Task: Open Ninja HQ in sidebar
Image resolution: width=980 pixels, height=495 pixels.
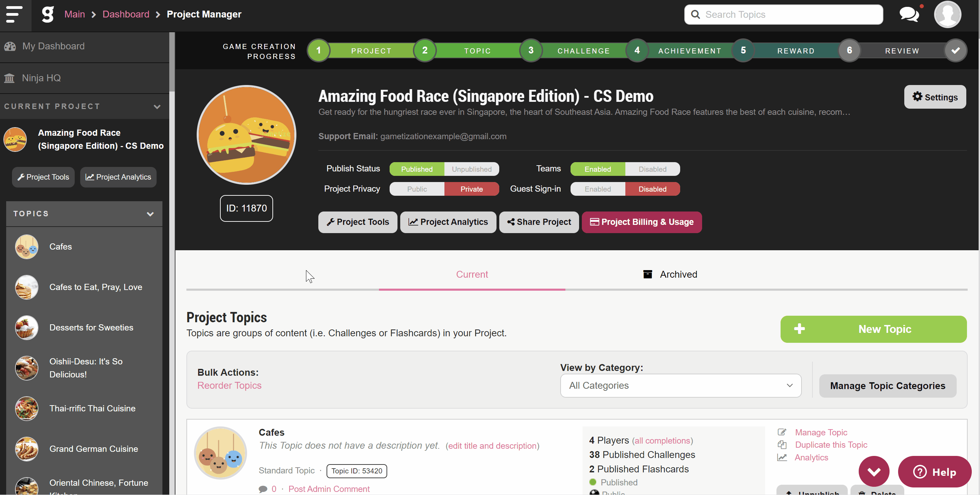Action: point(84,79)
